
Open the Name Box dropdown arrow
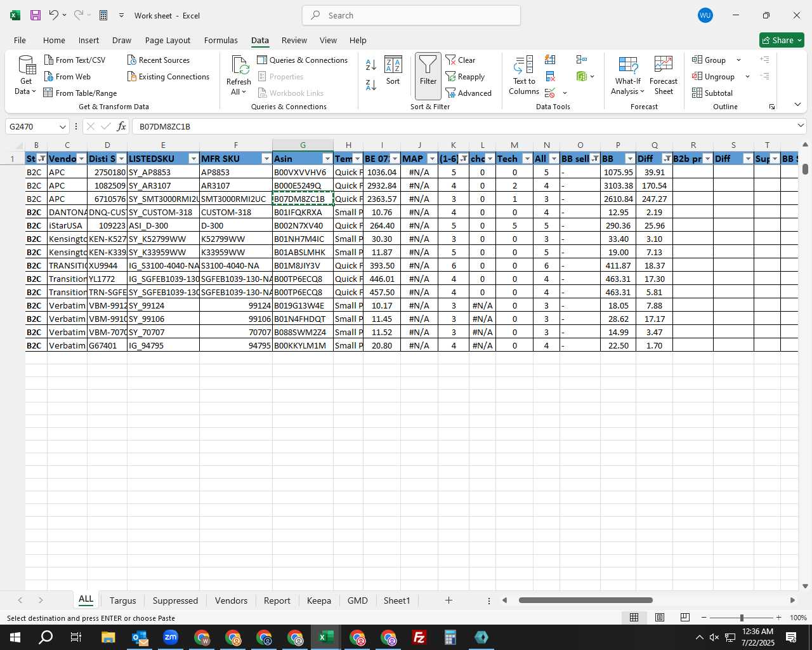click(x=62, y=126)
